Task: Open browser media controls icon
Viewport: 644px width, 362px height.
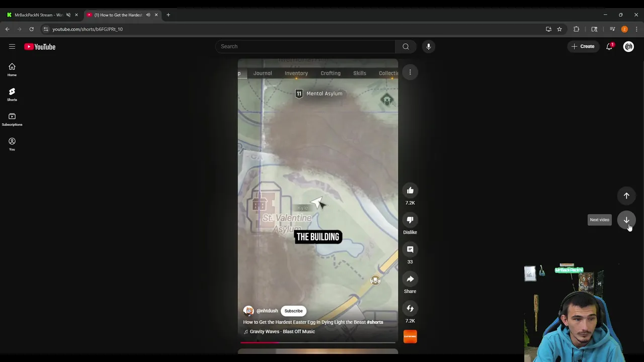Action: pyautogui.click(x=612, y=29)
